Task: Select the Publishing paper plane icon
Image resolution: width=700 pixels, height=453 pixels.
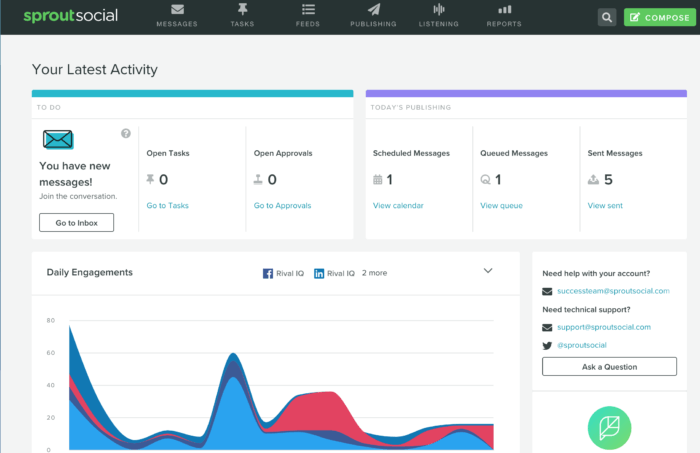Action: pyautogui.click(x=372, y=10)
